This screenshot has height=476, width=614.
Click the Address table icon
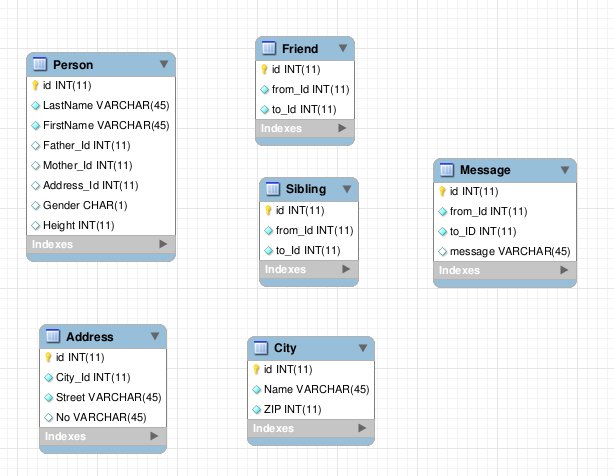point(53,336)
